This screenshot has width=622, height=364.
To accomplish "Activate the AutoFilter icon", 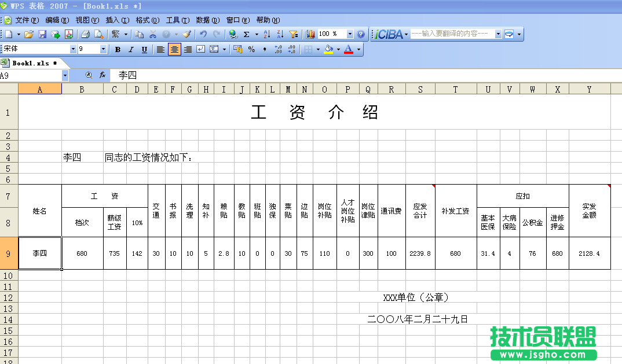I will [294, 34].
